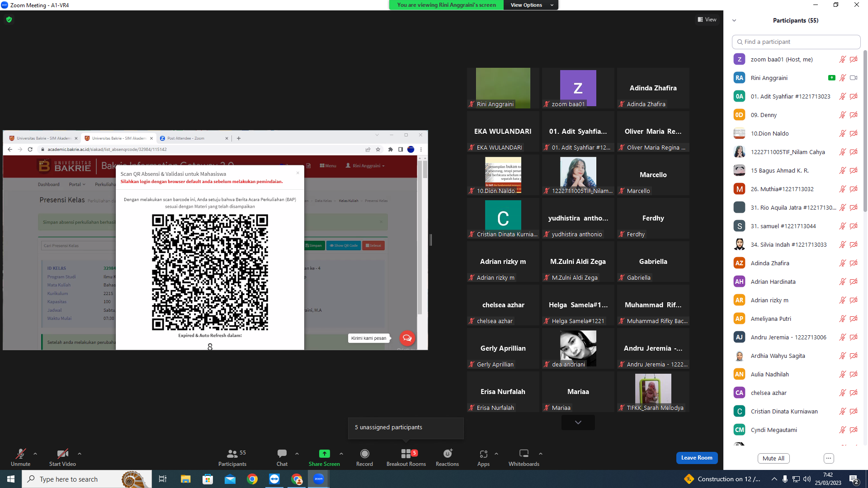Open the Task View icon
The height and width of the screenshot is (488, 868).
coord(163,479)
